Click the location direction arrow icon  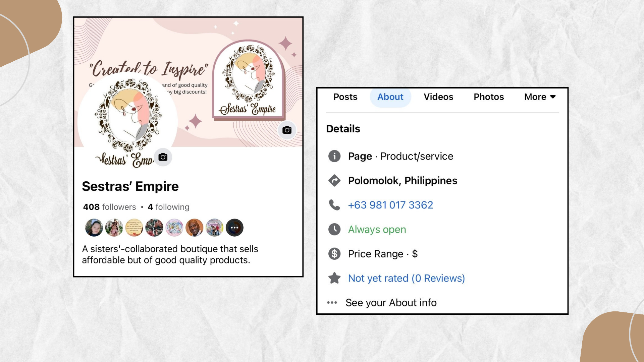(x=334, y=181)
